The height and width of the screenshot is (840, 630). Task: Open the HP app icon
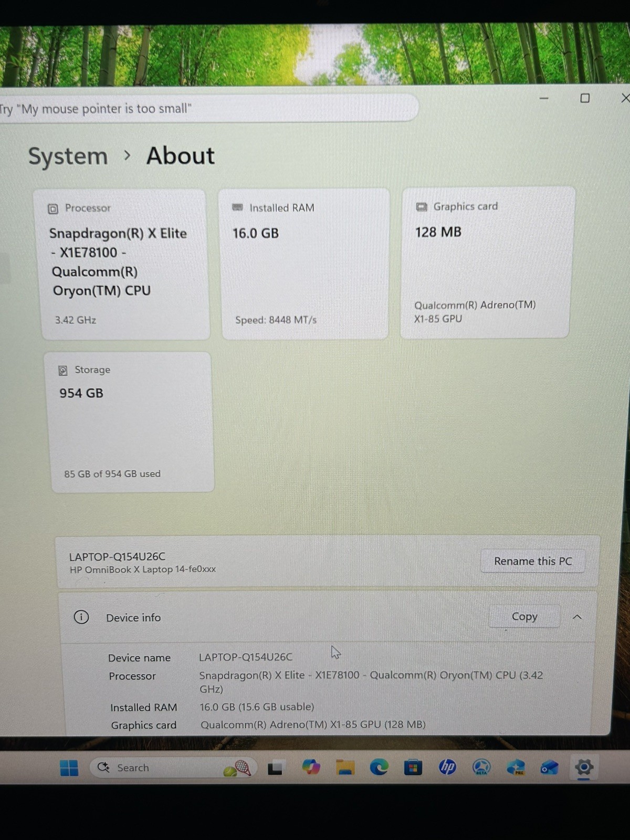click(x=447, y=768)
